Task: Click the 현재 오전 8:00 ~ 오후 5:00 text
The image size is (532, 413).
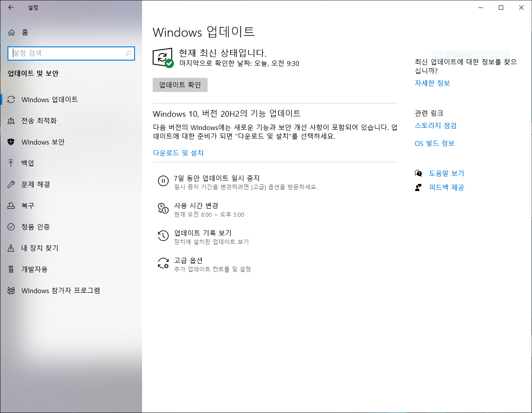Action: point(209,215)
